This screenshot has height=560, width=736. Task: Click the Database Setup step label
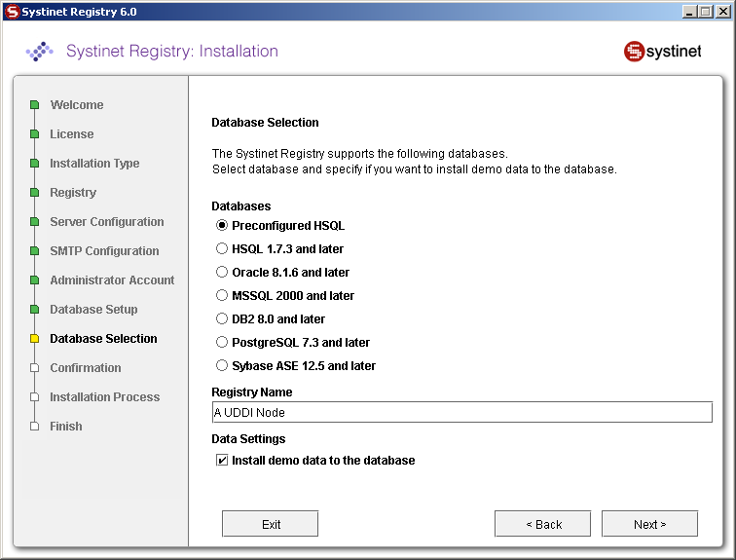pyautogui.click(x=93, y=310)
